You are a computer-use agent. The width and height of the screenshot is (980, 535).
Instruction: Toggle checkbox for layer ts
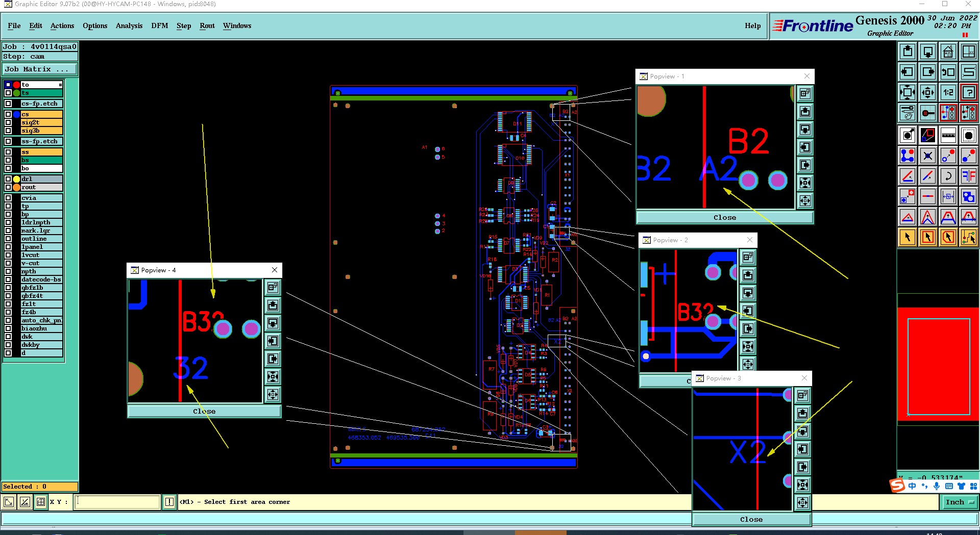coord(8,93)
